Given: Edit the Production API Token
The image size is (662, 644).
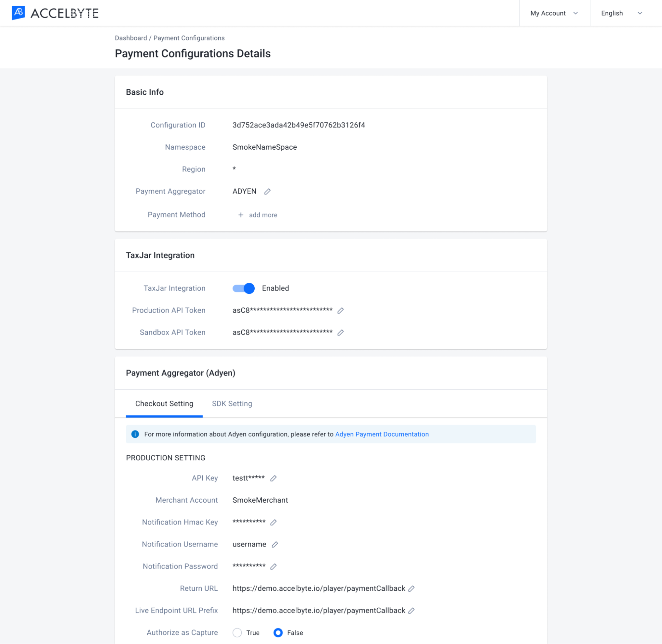Looking at the screenshot, I should [341, 310].
